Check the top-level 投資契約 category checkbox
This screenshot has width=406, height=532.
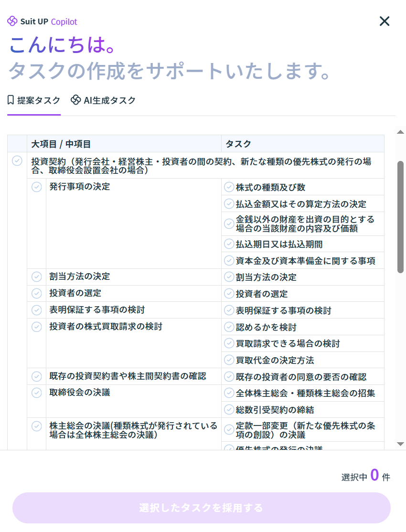point(17,161)
